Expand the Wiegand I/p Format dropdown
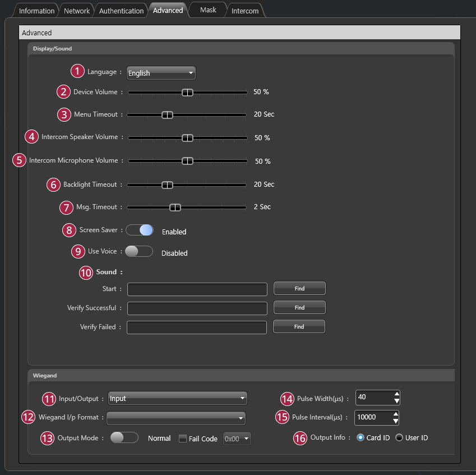The image size is (476, 475). [x=176, y=417]
